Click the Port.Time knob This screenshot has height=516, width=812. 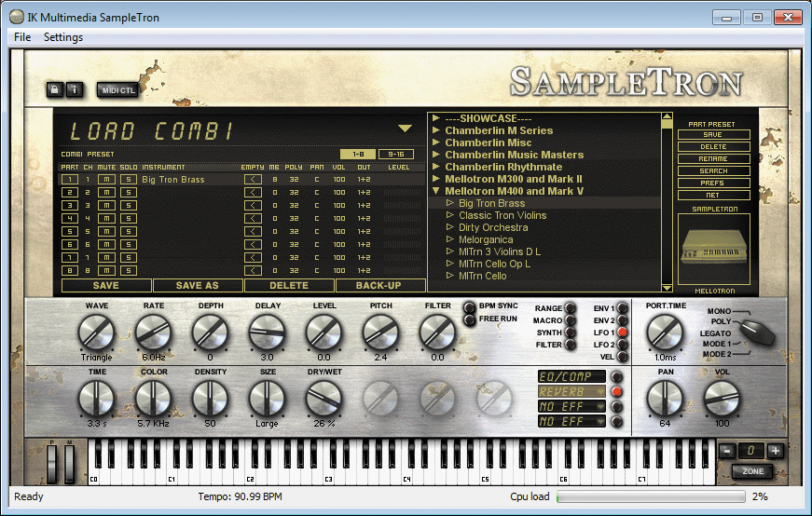click(665, 333)
